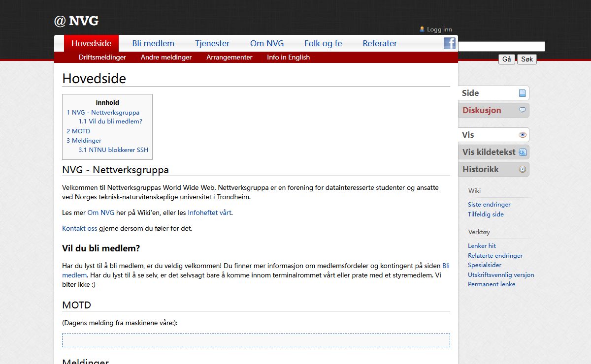
Task: Click the Verktøy sidebar heading
Action: [479, 232]
